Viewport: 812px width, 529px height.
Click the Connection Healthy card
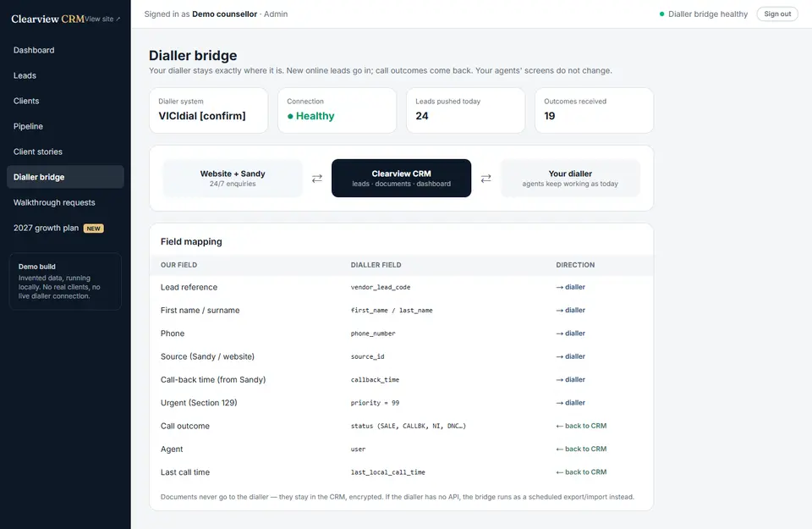coord(337,110)
